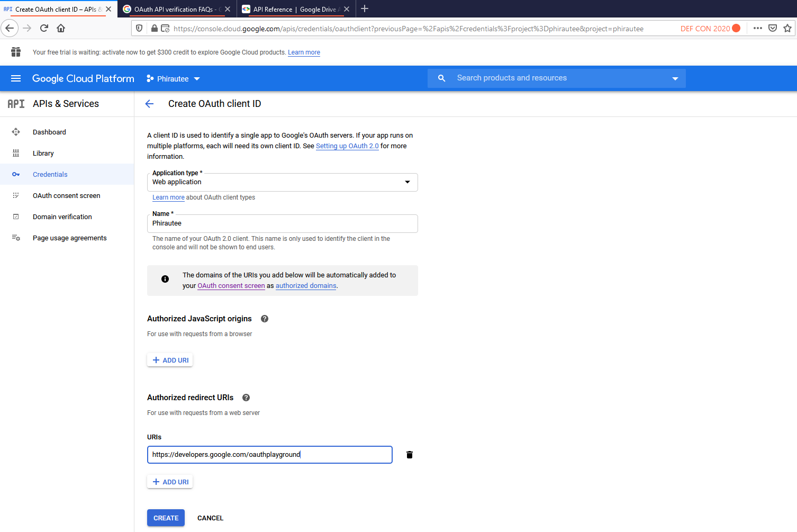
Task: Click the help icon beside Authorized redirect URIs
Action: pos(246,398)
